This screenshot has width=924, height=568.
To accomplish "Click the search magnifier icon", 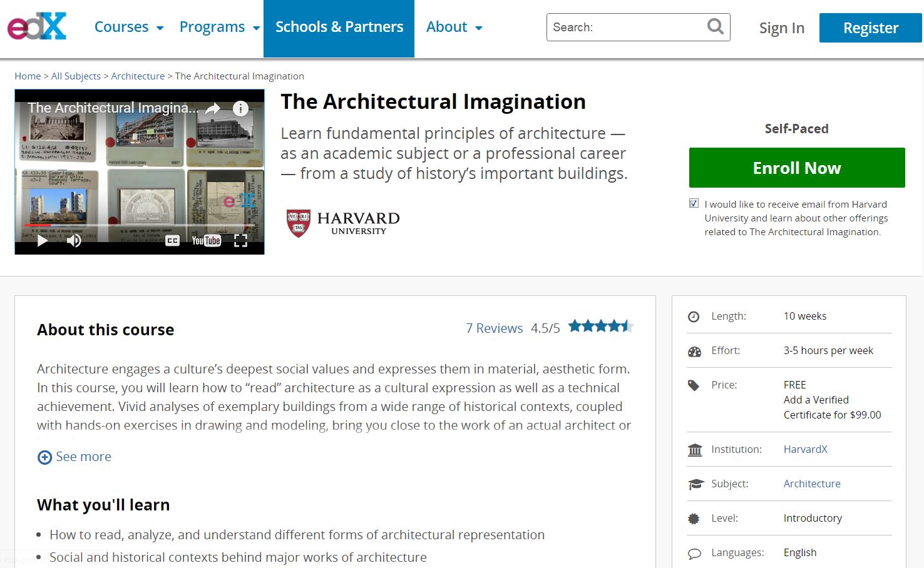I will click(715, 26).
